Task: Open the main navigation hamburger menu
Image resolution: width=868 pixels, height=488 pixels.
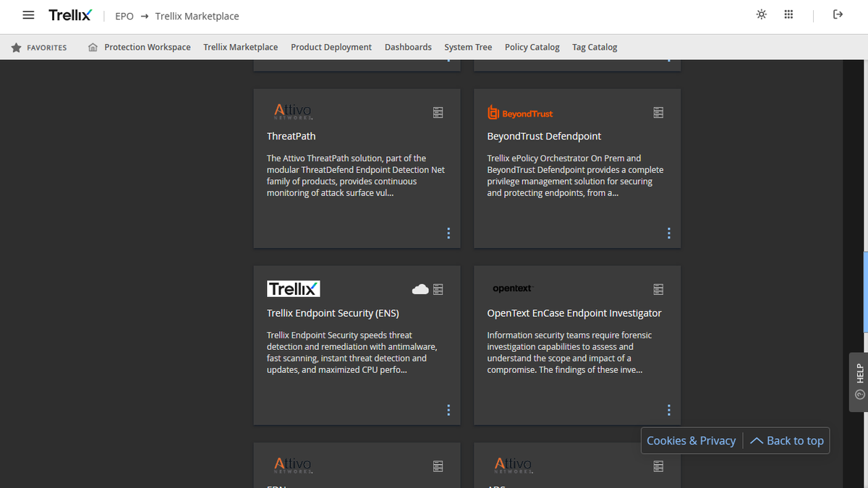Action: pos(28,14)
